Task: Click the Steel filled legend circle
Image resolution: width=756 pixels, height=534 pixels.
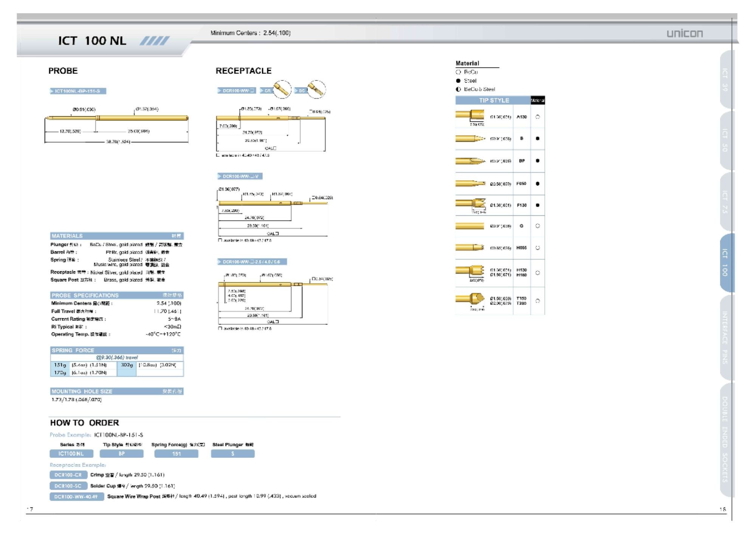Action: 459,80
